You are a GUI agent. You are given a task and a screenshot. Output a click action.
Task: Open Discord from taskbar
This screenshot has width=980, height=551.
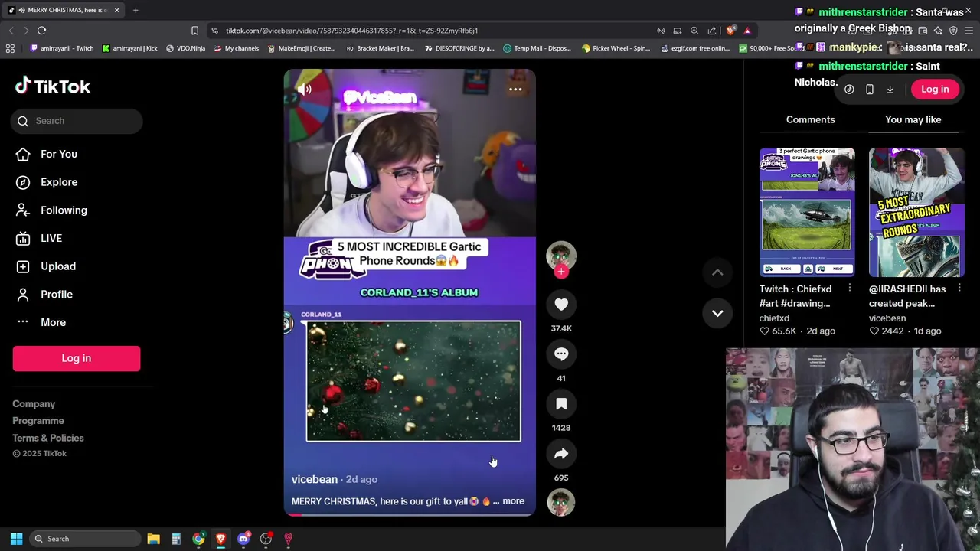pyautogui.click(x=243, y=539)
